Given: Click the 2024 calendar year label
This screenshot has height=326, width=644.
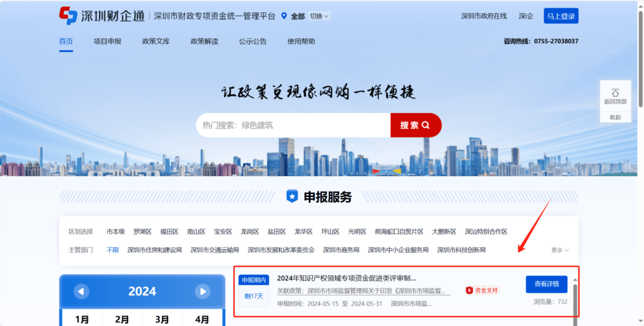Looking at the screenshot, I should click(x=142, y=291).
